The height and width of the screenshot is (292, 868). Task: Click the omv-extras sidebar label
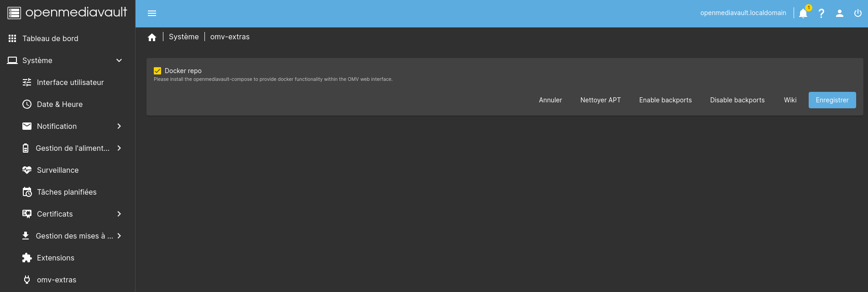(x=57, y=280)
